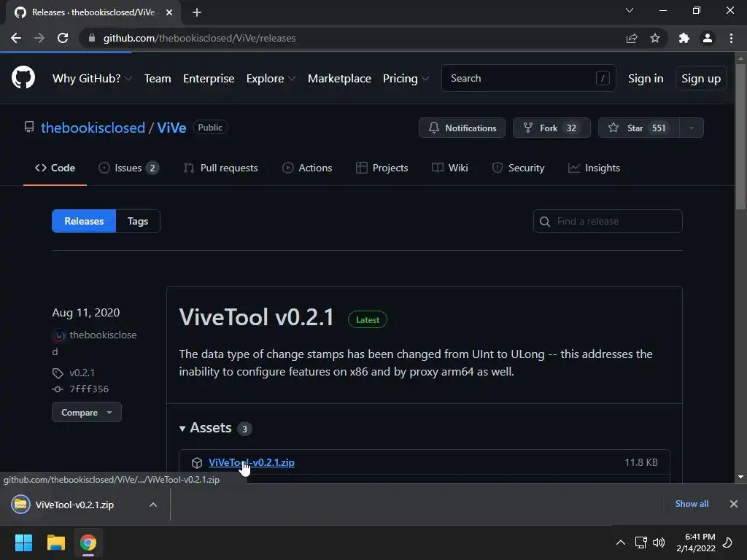Viewport: 747px width, 560px height.
Task: Click the address bar URL
Action: coord(199,38)
